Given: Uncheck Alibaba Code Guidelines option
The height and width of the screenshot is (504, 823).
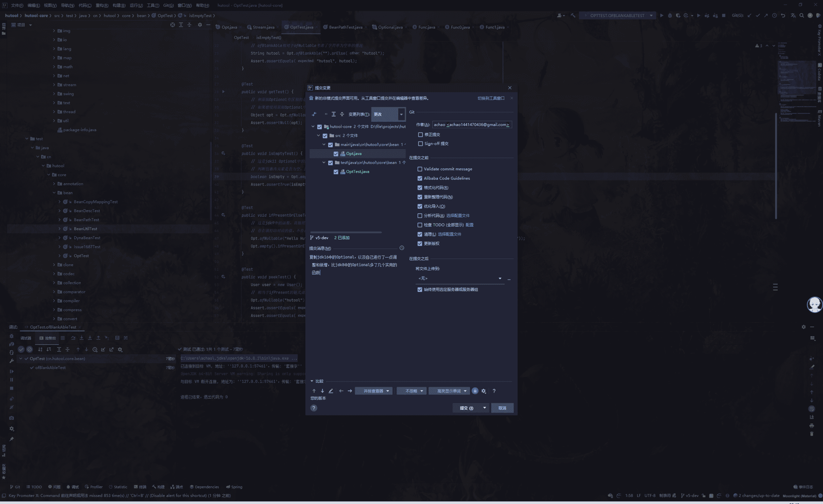Looking at the screenshot, I should pos(420,178).
